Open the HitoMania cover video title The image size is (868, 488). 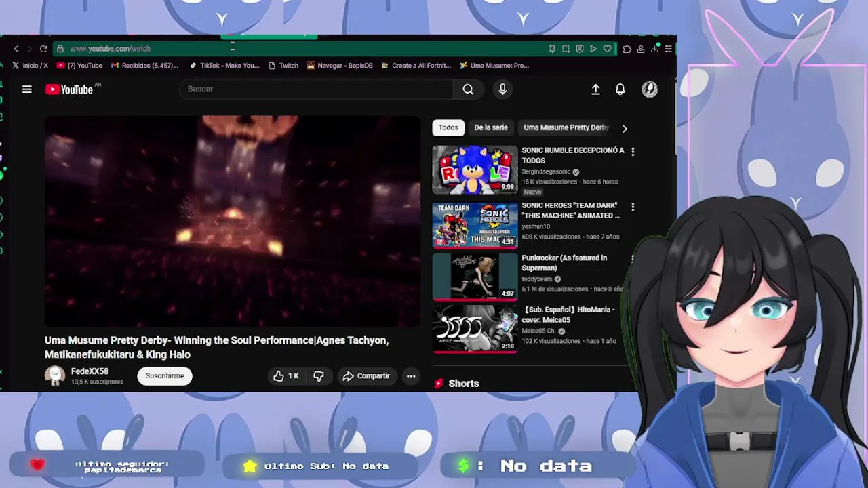[x=568, y=314]
